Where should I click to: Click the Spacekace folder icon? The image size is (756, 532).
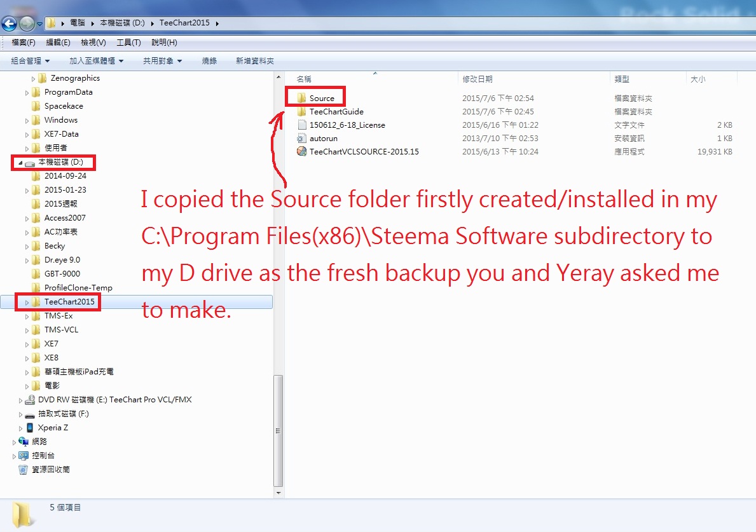click(36, 106)
